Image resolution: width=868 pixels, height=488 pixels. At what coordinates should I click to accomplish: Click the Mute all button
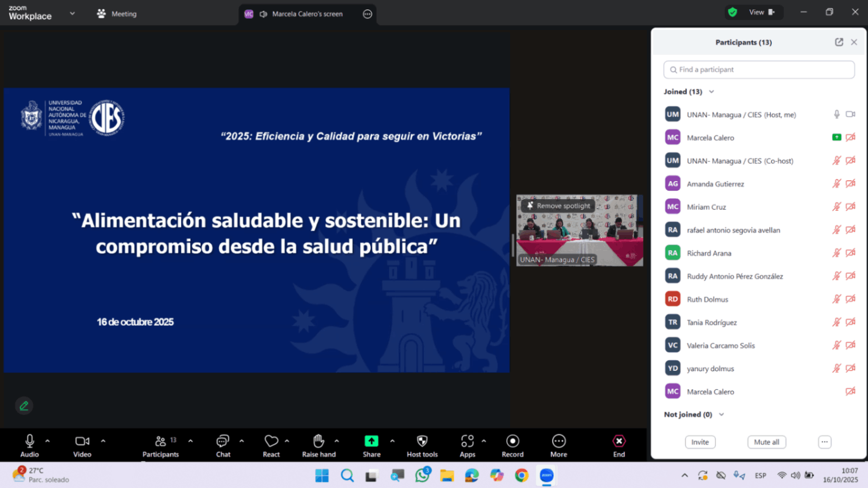[x=766, y=442]
